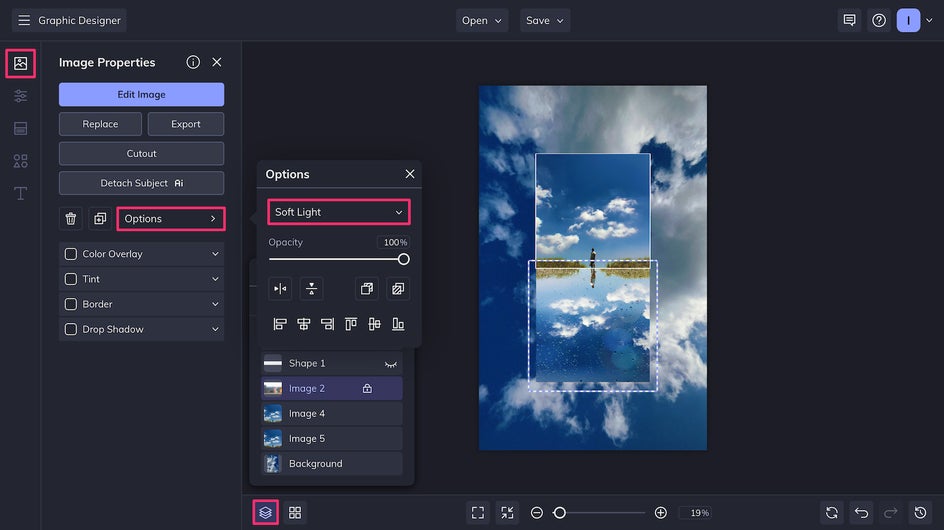
Task: Show the hidden Shape 1 layer
Action: pyautogui.click(x=391, y=364)
